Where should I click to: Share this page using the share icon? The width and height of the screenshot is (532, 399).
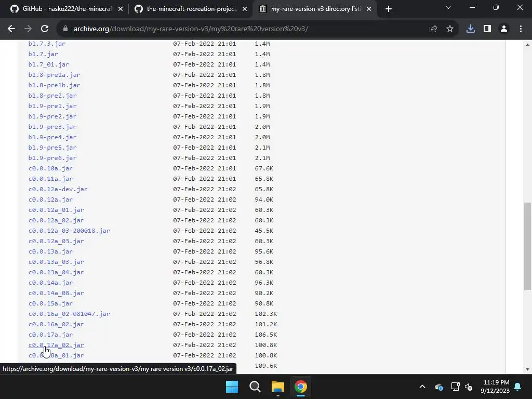[433, 29]
